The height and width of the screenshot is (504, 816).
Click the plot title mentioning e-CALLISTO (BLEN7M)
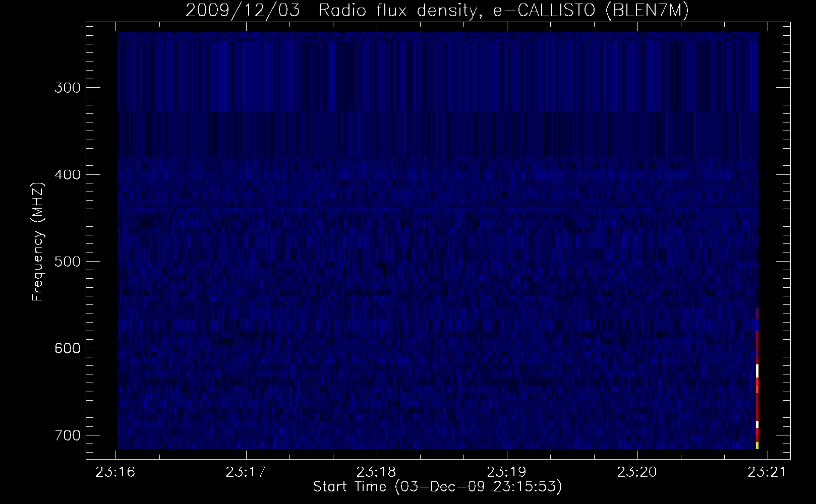click(437, 10)
